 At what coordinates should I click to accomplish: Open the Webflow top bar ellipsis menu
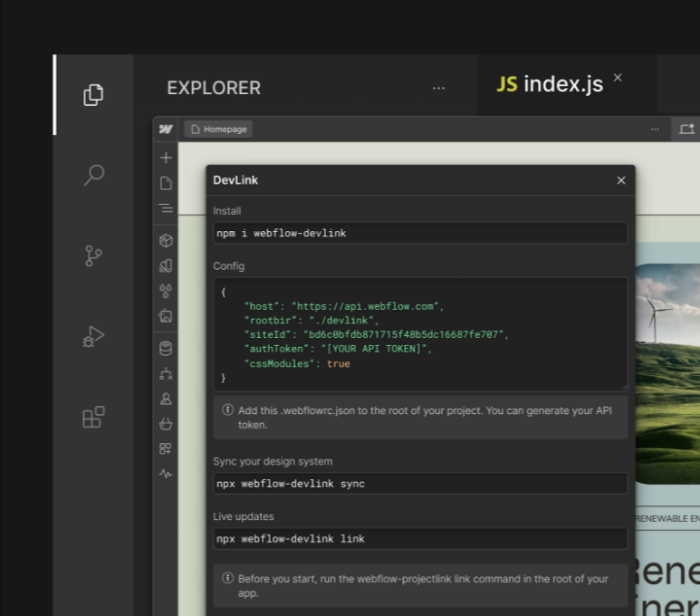(655, 130)
